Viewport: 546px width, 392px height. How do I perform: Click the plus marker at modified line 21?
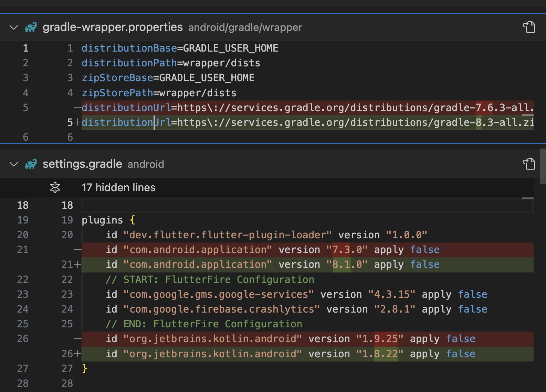coord(77,264)
